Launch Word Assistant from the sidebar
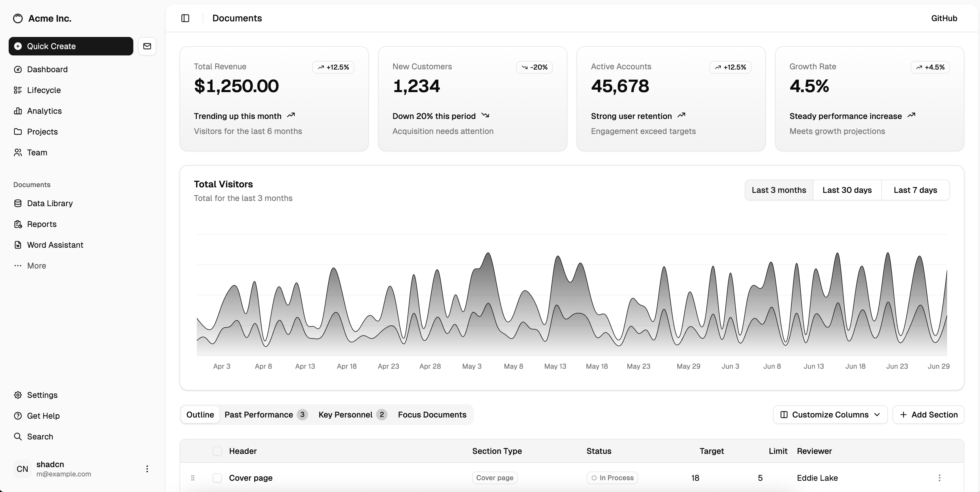The image size is (980, 492). tap(55, 245)
